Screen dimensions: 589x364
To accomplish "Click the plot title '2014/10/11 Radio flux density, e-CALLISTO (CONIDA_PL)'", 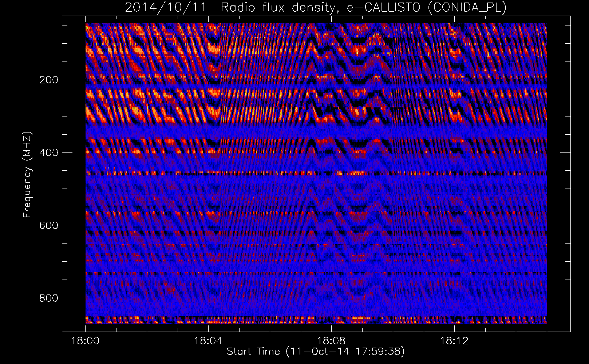I will [316, 7].
